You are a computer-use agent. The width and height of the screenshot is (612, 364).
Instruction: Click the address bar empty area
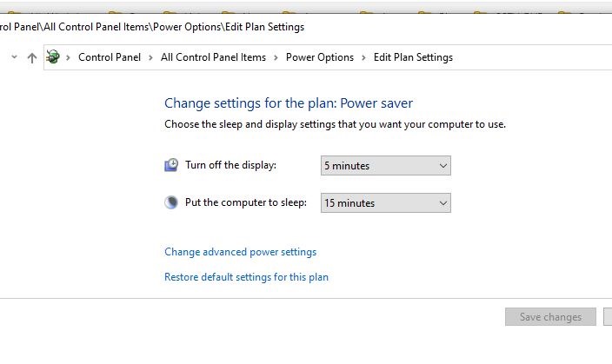coord(530,57)
